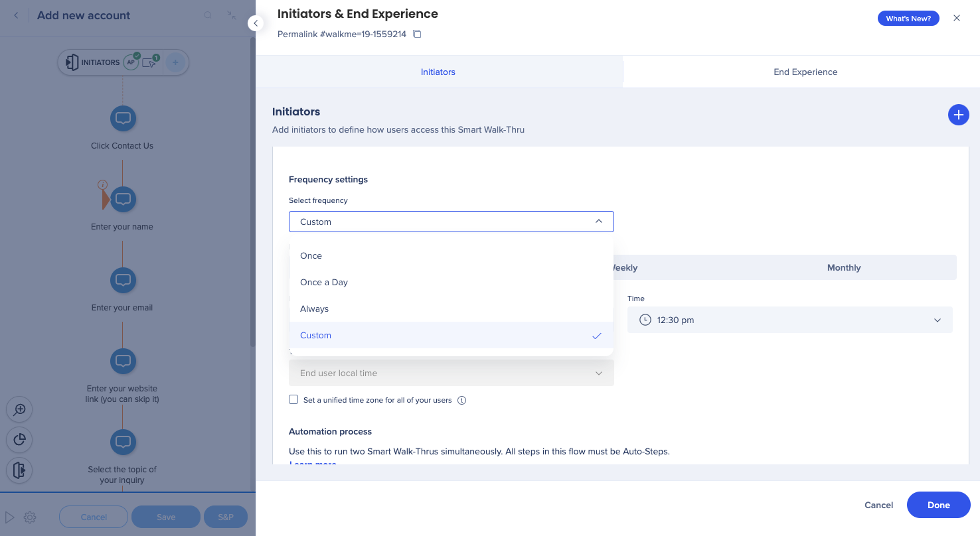Screen dimensions: 980x536
Task: Click the info icon next to unified time zone
Action: click(x=462, y=400)
